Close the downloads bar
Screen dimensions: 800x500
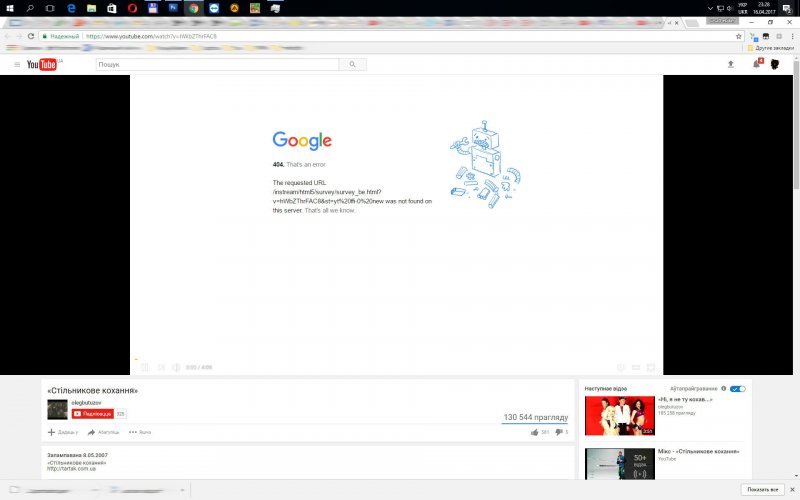pos(792,490)
